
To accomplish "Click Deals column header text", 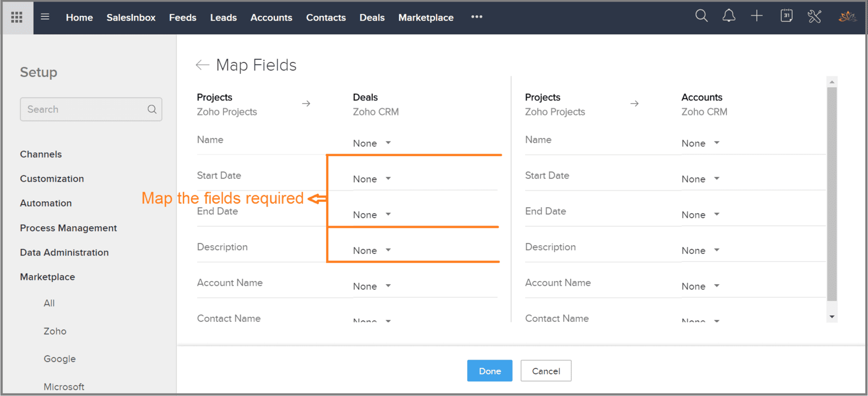I will click(365, 97).
